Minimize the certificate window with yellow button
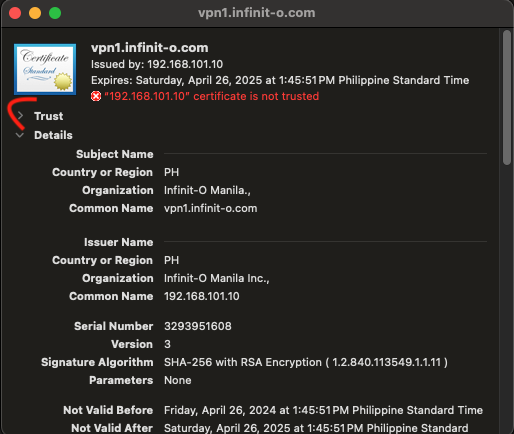The image size is (514, 434). pyautogui.click(x=35, y=13)
